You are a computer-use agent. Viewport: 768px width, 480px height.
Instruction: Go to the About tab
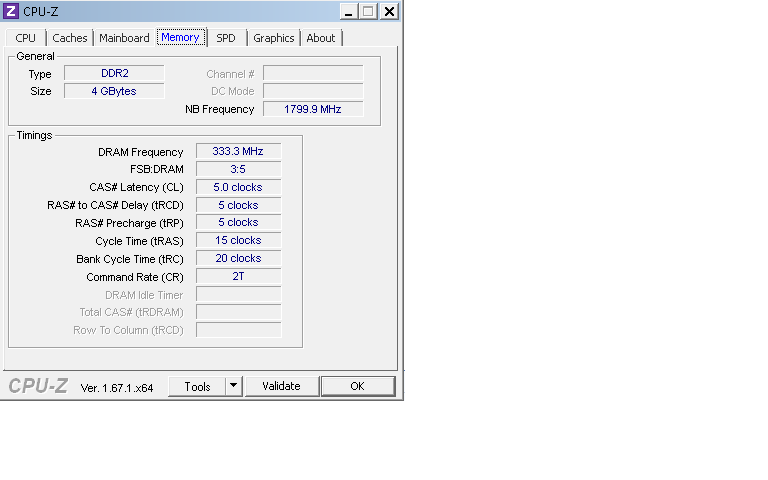(x=321, y=38)
